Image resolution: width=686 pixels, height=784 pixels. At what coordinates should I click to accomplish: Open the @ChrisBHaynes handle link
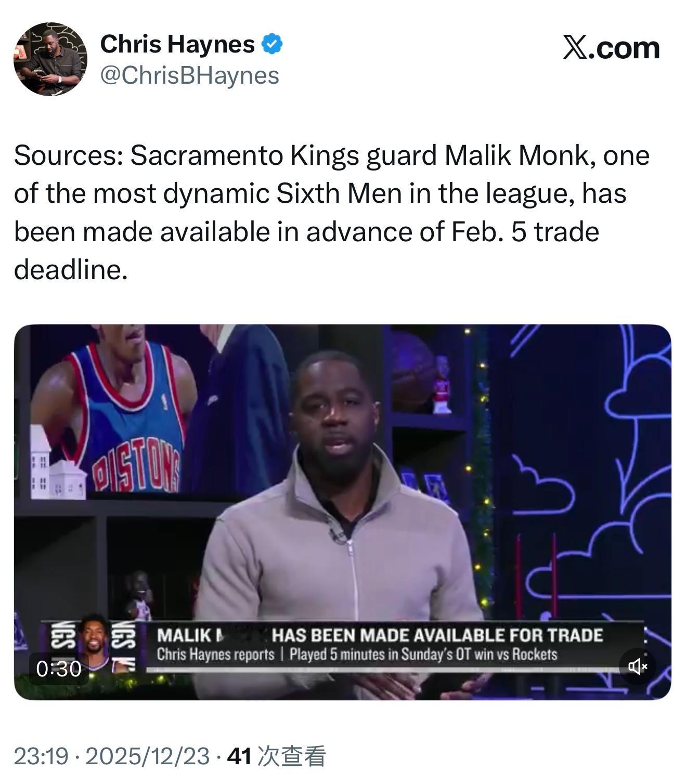point(189,76)
